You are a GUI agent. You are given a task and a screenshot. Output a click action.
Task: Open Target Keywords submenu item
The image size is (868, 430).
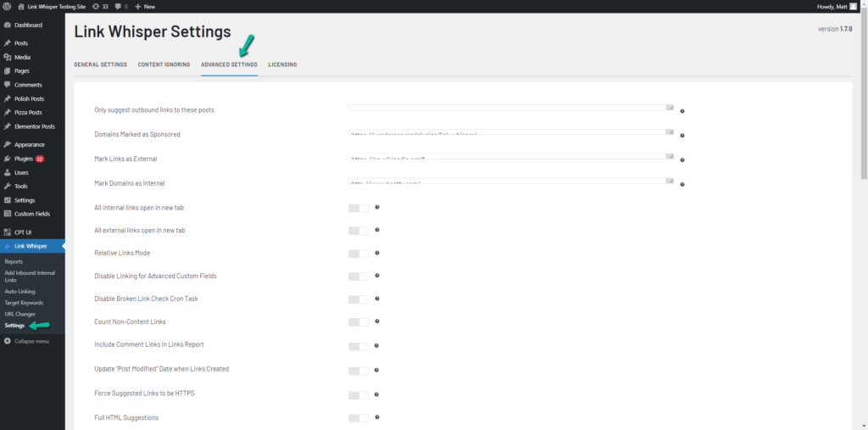click(24, 303)
